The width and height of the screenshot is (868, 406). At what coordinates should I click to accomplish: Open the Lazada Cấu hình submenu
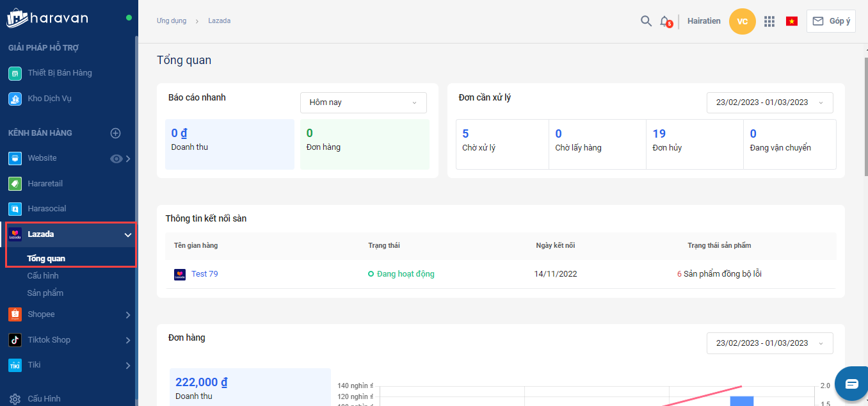click(x=43, y=276)
